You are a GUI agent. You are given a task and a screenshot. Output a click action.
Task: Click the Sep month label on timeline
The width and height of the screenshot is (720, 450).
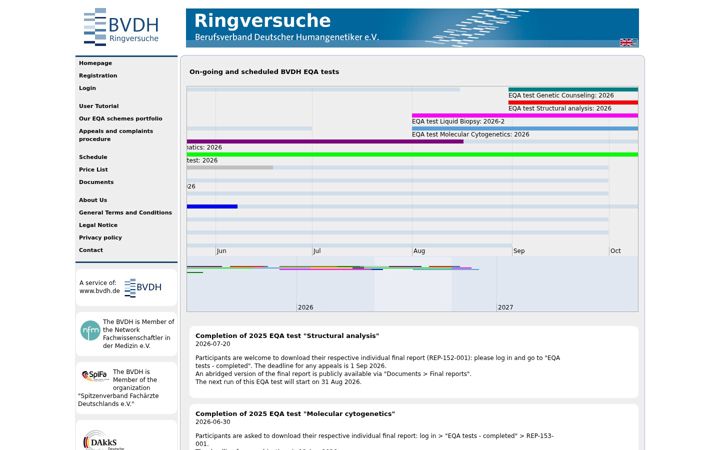pos(519,251)
